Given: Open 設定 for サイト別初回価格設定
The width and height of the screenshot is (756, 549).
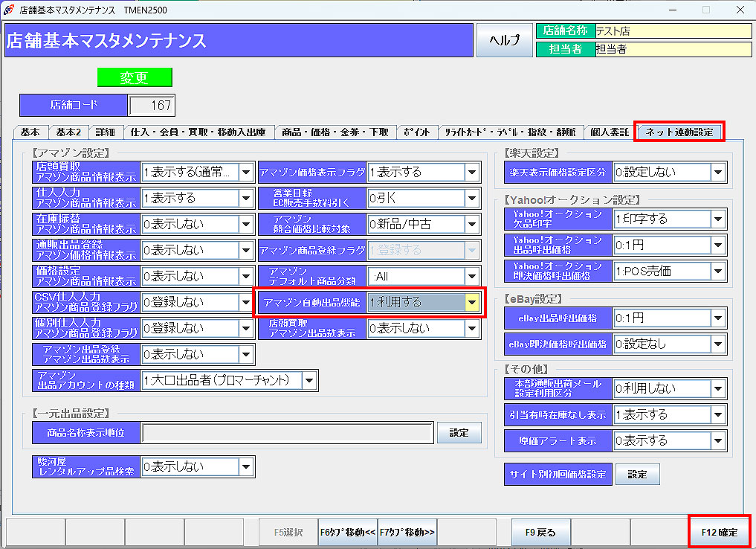Looking at the screenshot, I should [637, 474].
